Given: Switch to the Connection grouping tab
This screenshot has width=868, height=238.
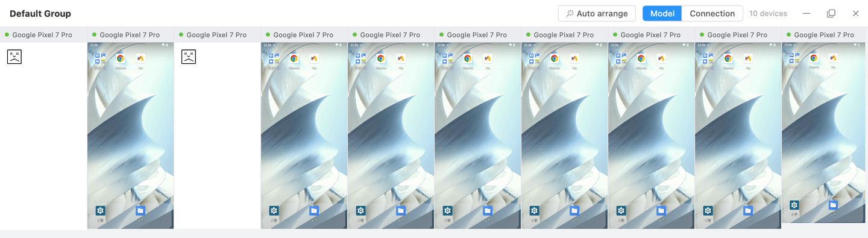Looking at the screenshot, I should (712, 13).
